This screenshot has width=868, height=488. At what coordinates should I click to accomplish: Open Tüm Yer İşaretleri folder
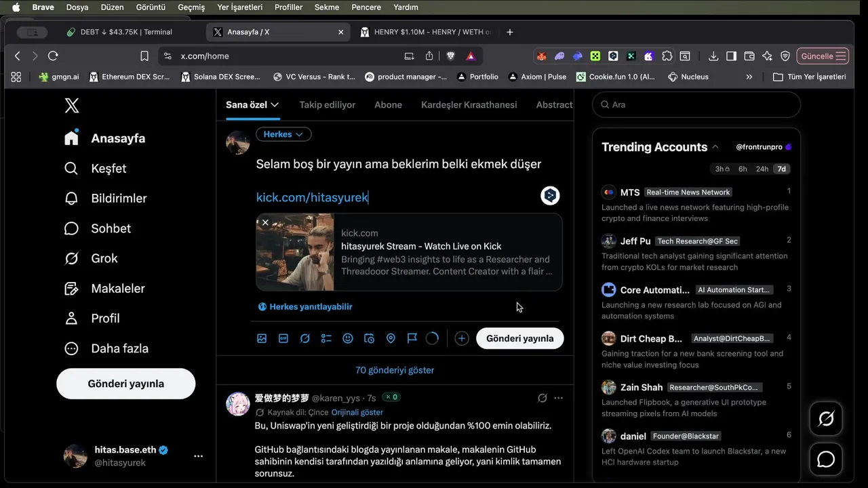[x=810, y=77]
